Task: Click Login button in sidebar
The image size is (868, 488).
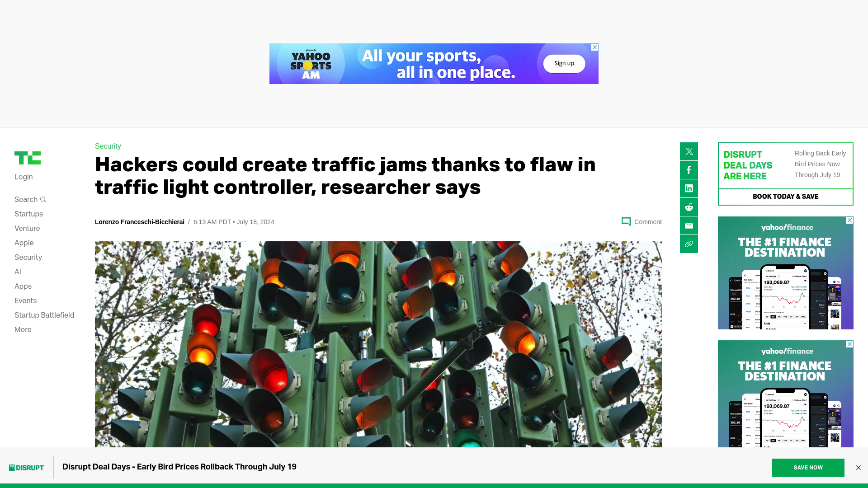Action: point(23,177)
